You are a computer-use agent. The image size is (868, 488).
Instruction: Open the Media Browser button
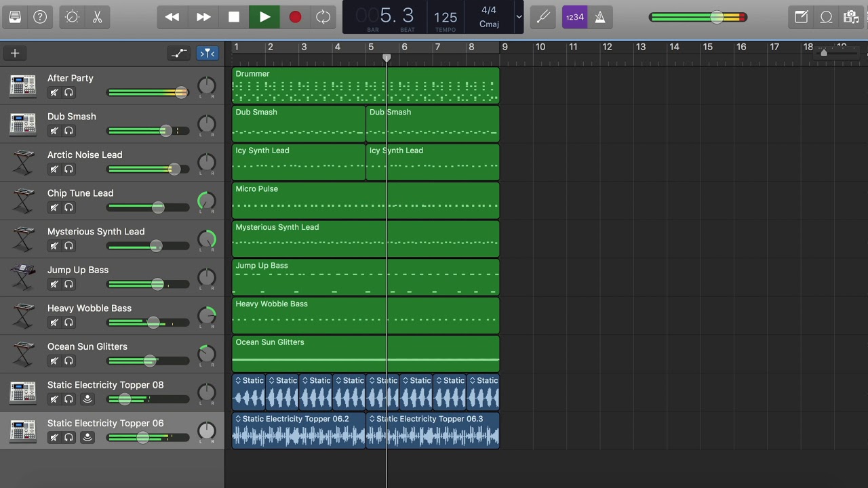pyautogui.click(x=850, y=17)
